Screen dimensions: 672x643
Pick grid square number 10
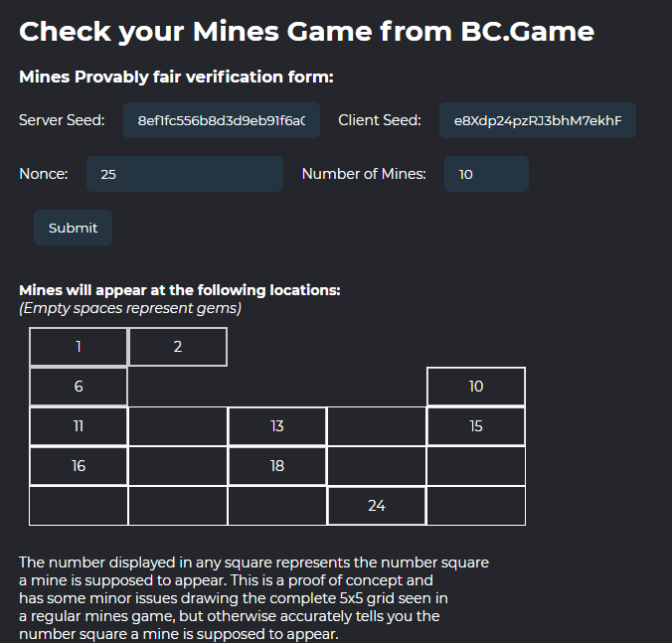(x=476, y=387)
